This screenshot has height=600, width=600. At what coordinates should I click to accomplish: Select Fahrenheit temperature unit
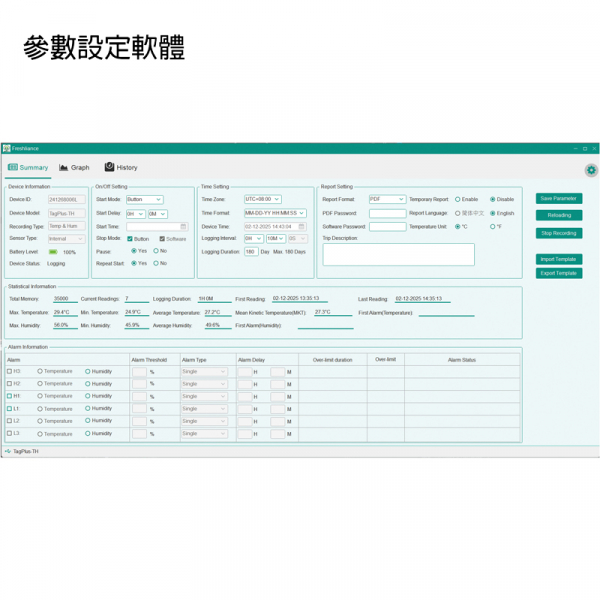pyautogui.click(x=492, y=227)
